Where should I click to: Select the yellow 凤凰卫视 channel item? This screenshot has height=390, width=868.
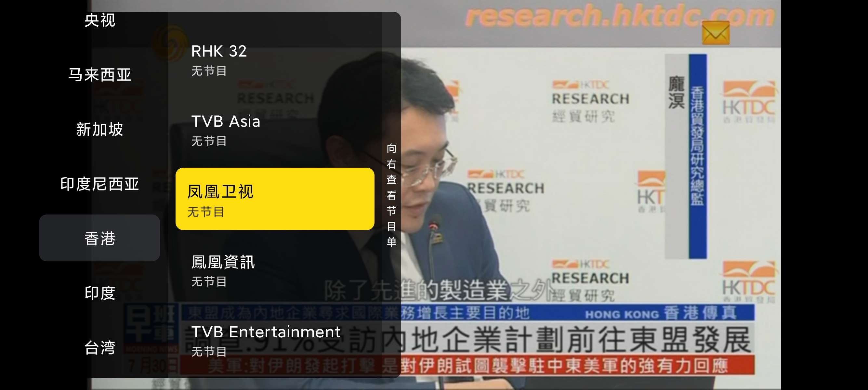pos(275,199)
